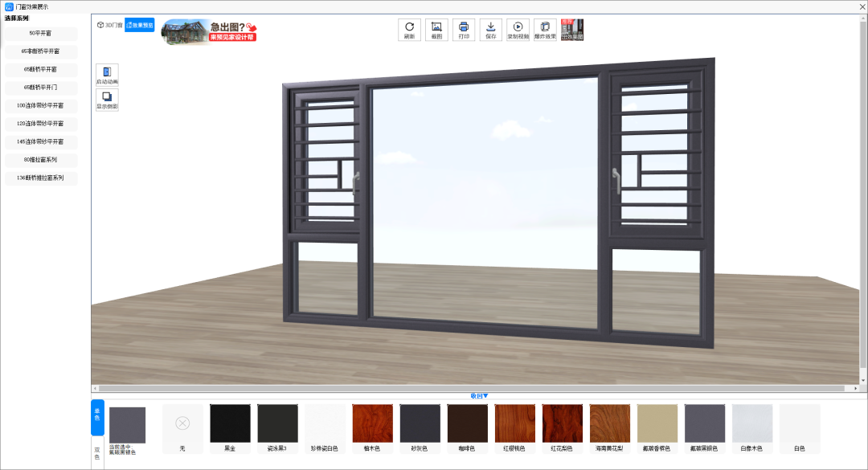Toggle 启动动画 window animation
This screenshot has width=868, height=470.
tap(107, 75)
